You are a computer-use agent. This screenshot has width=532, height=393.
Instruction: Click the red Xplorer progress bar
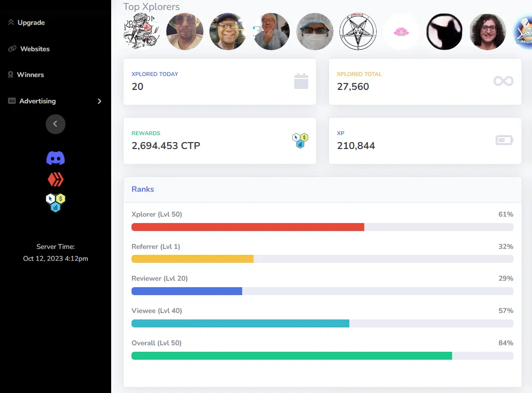point(248,227)
